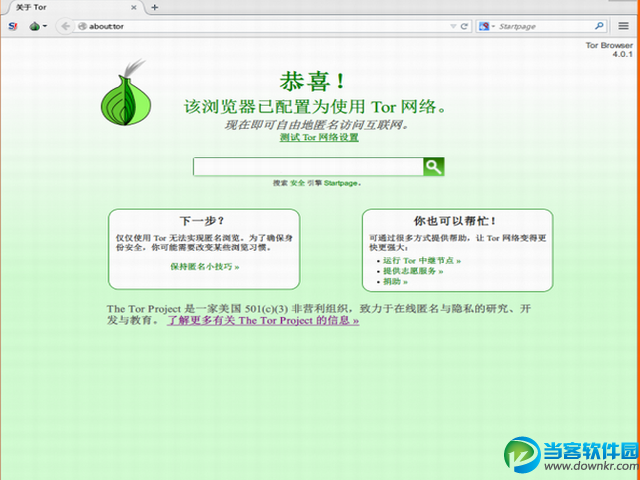The width and height of the screenshot is (640, 480).
Task: Click the 现在即可自由地匿名访问互联网 text
Action: click(x=317, y=125)
